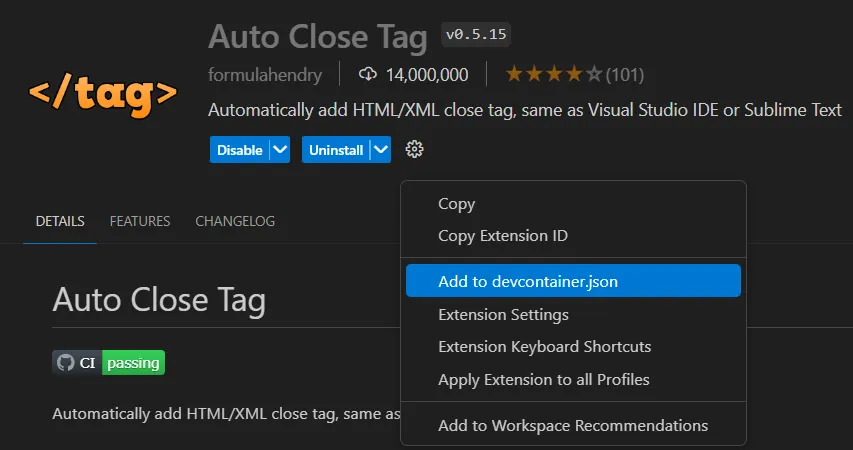Select Copy from the context menu
Image resolution: width=853 pixels, height=450 pixels.
point(457,204)
